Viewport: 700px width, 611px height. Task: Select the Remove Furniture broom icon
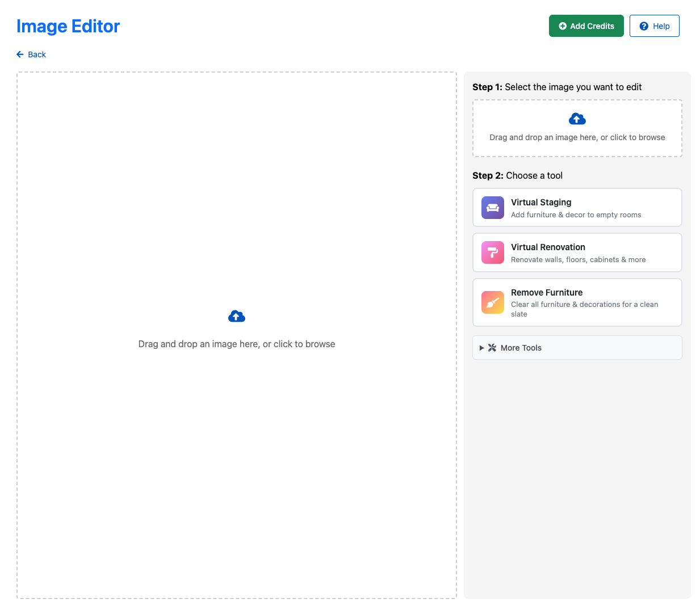492,302
